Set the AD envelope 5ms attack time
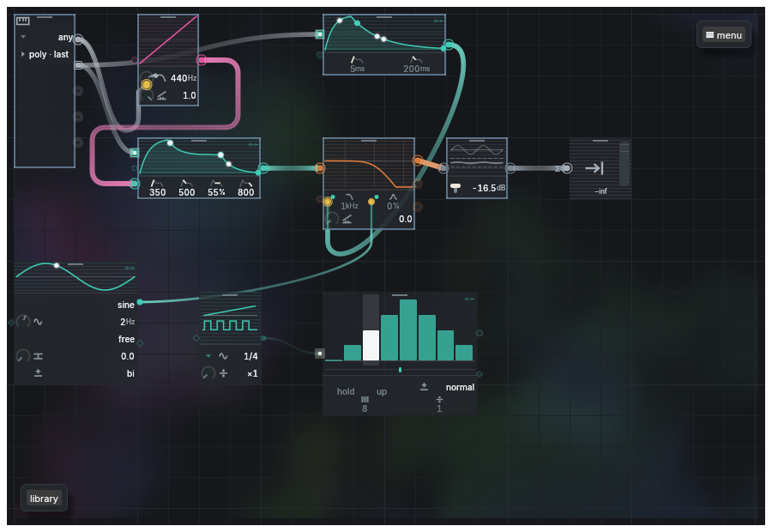The width and height of the screenshot is (772, 532). 358,69
